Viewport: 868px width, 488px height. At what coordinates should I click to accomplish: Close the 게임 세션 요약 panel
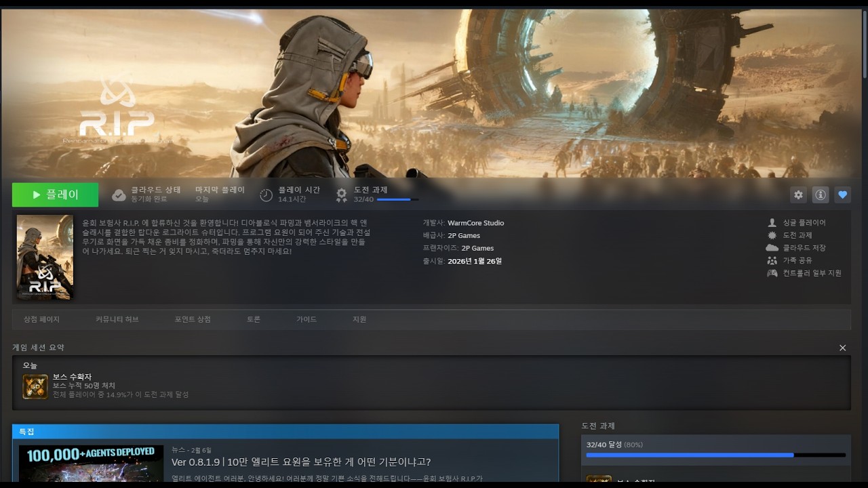point(843,348)
